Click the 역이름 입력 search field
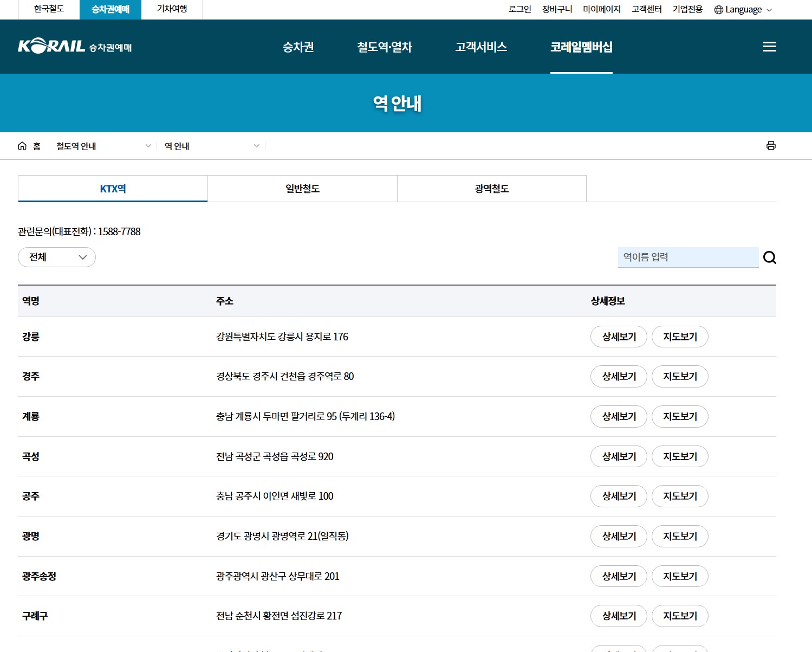Image resolution: width=812 pixels, height=652 pixels. coord(688,257)
